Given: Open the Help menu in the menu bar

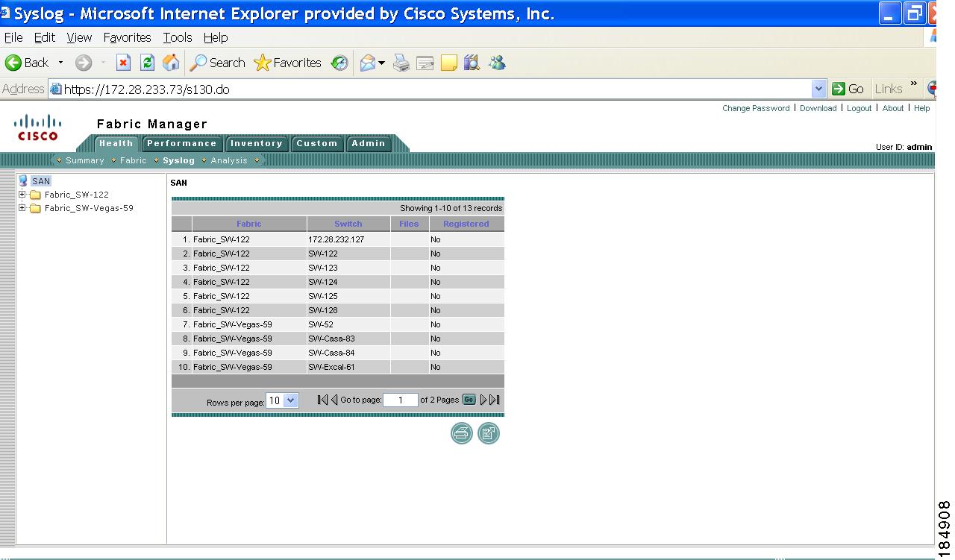Looking at the screenshot, I should point(216,37).
